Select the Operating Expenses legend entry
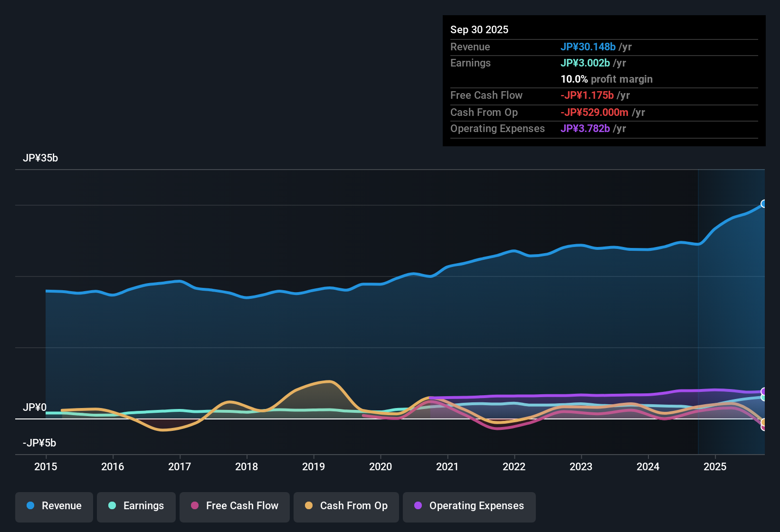The width and height of the screenshot is (780, 532). (x=469, y=506)
